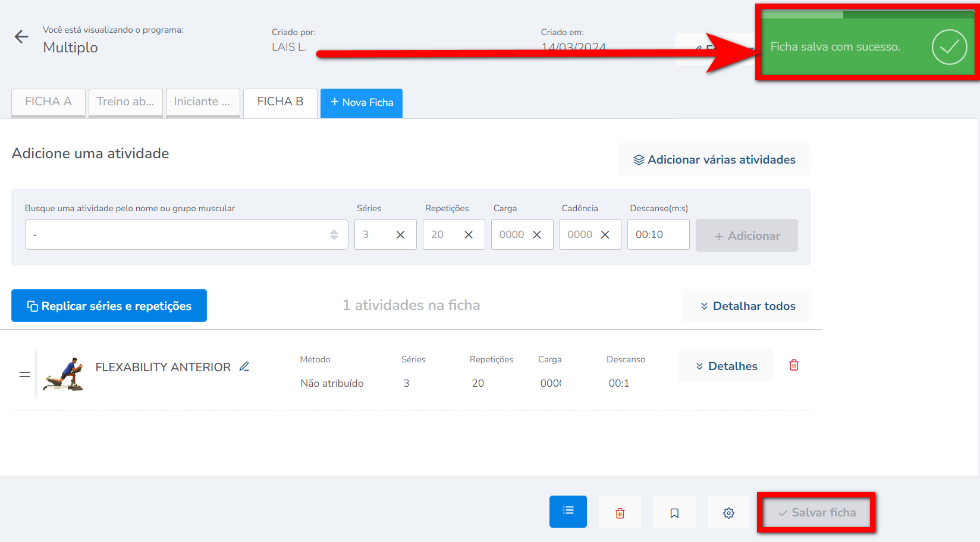
Task: Click Replicar séries e repetições button
Action: click(x=109, y=306)
